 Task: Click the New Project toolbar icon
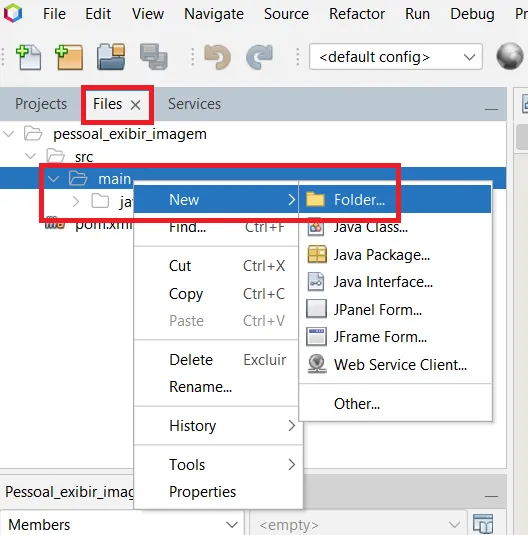click(69, 57)
